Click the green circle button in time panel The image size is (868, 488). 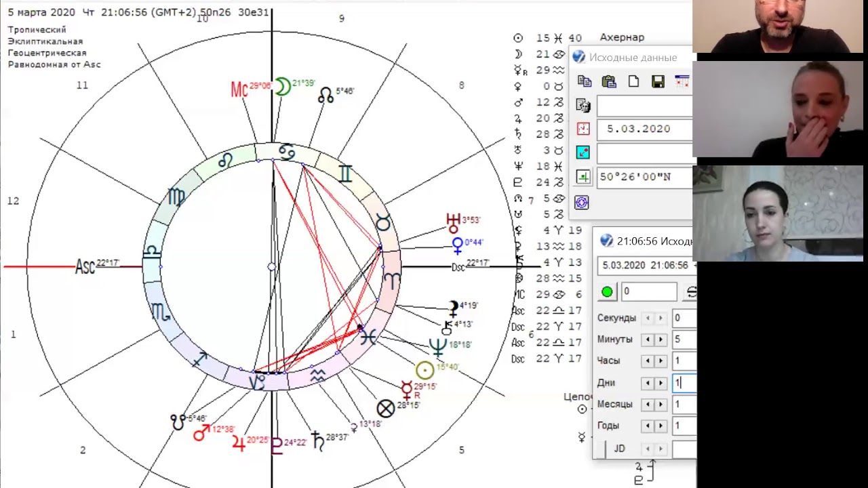pyautogui.click(x=607, y=291)
